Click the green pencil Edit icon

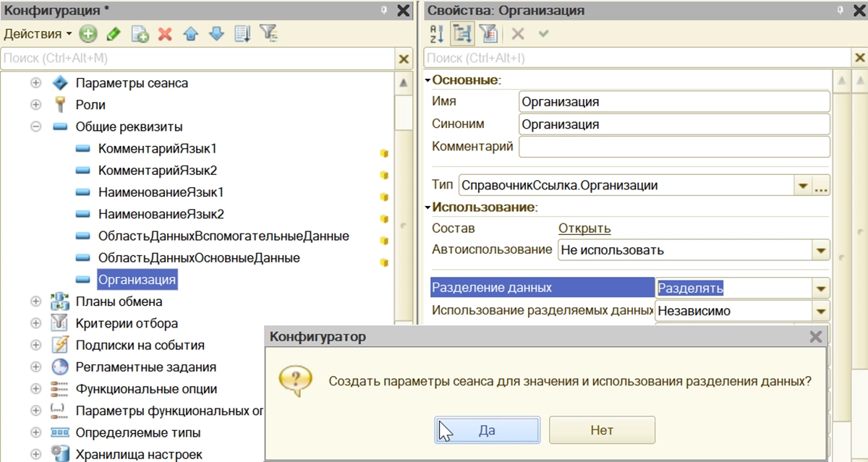point(114,34)
